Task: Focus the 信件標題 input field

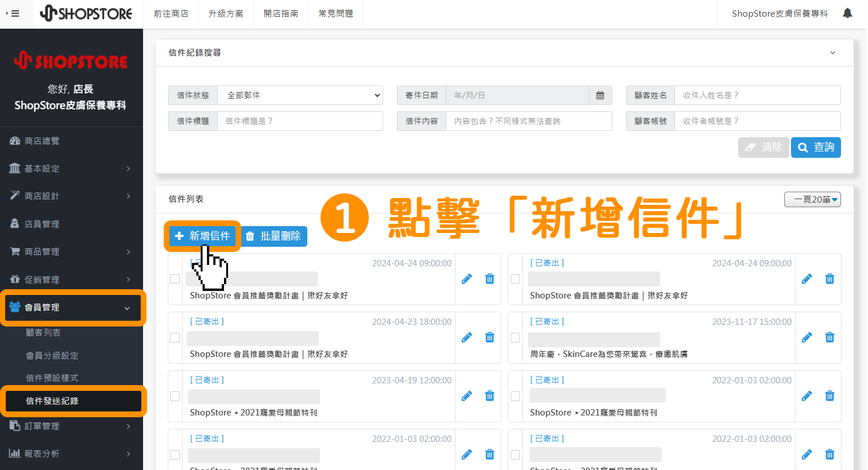Action: tap(300, 121)
